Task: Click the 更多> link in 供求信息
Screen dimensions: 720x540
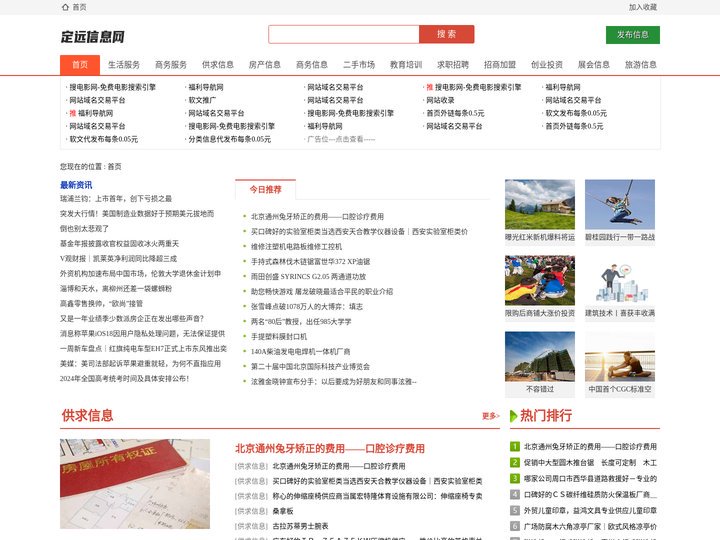Action: point(490,416)
